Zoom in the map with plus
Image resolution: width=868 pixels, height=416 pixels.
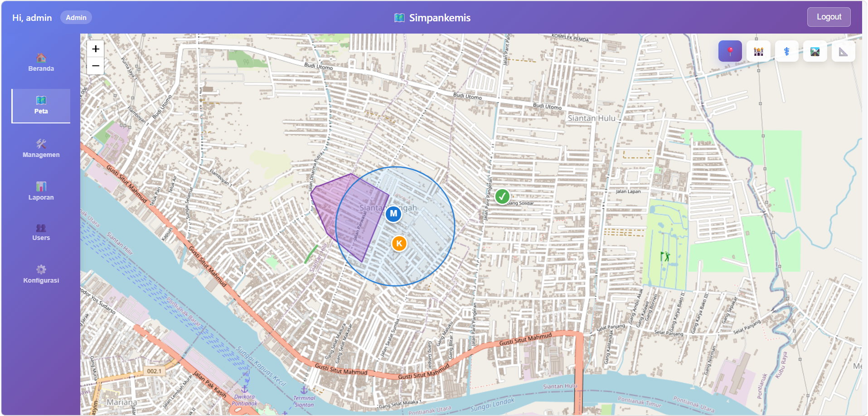coord(96,49)
